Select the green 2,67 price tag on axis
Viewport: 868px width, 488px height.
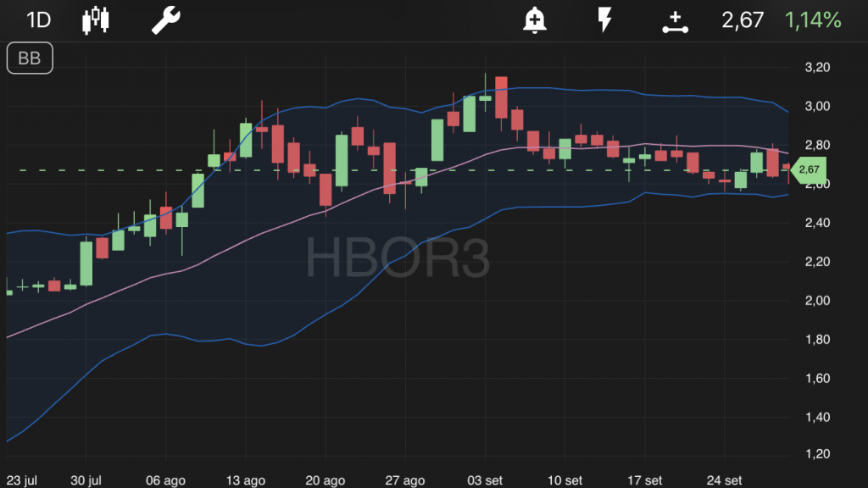pyautogui.click(x=809, y=169)
